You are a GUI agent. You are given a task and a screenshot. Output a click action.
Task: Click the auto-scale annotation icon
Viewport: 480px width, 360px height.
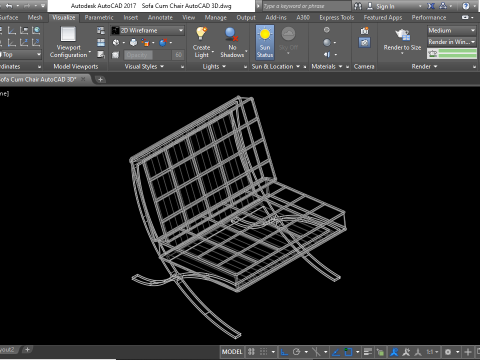click(x=406, y=352)
